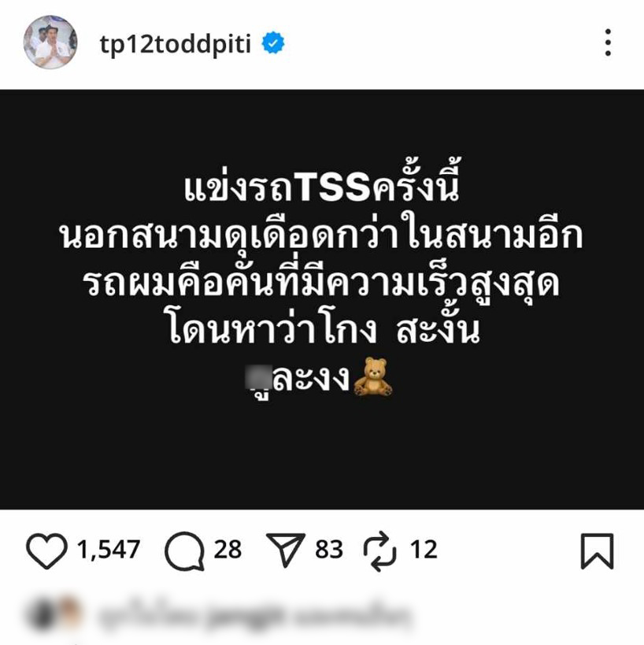Tap the teddy bear emoji in the post
Viewport: 644px width, 645px height.
point(373,377)
